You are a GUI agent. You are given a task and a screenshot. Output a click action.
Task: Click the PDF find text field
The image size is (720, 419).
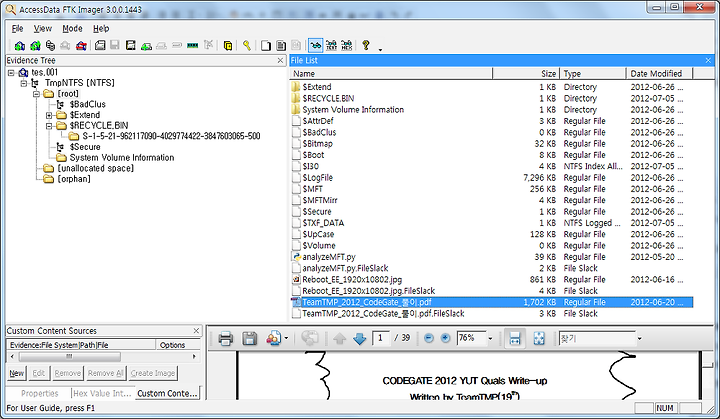point(597,339)
